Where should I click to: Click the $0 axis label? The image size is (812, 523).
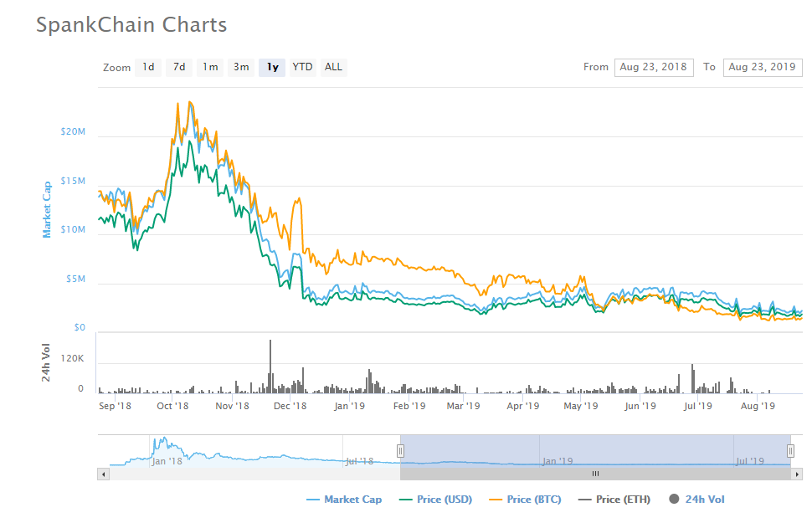(x=80, y=327)
